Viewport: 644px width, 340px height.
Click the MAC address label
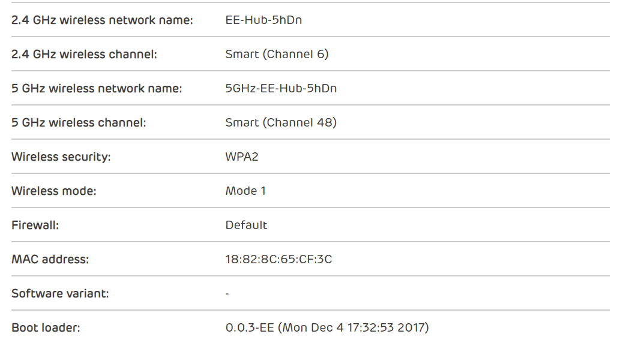50,259
